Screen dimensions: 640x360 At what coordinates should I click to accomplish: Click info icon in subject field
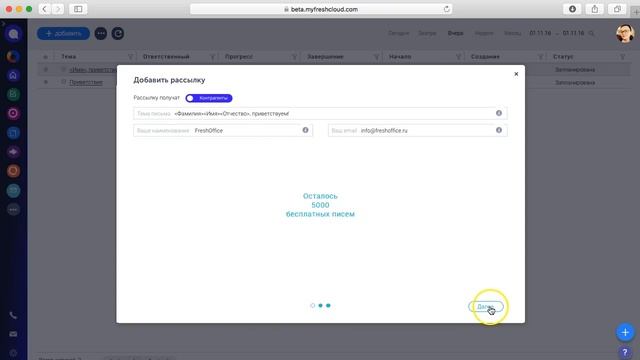click(499, 113)
